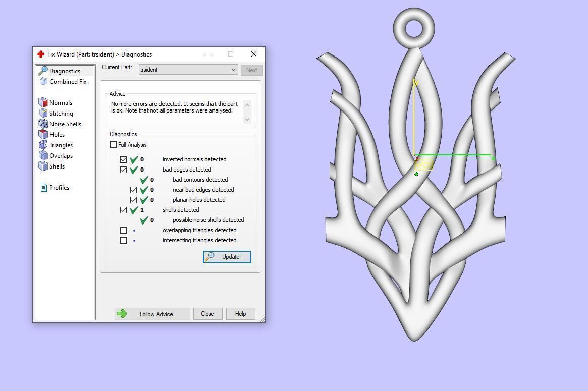Click the green check beside possible noise shells

point(144,220)
